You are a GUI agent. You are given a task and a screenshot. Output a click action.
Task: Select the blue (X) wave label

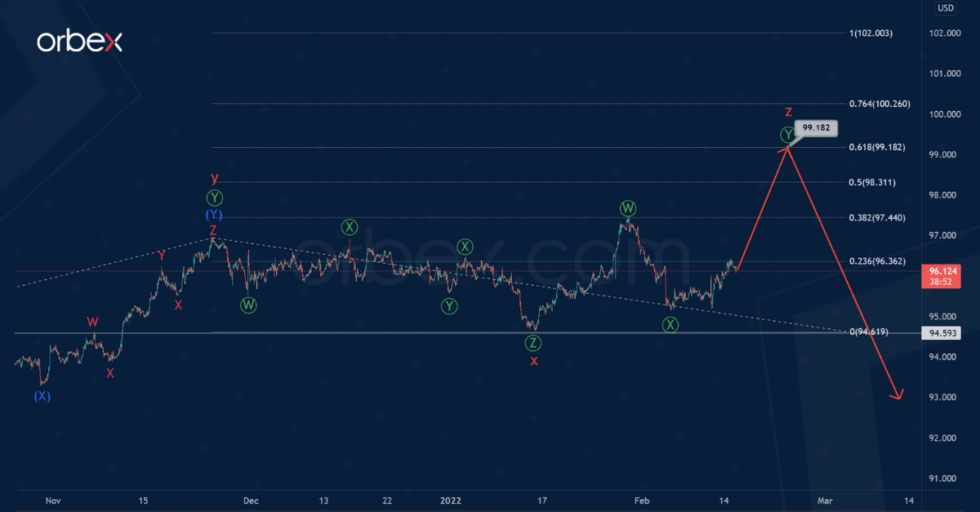pyautogui.click(x=42, y=396)
